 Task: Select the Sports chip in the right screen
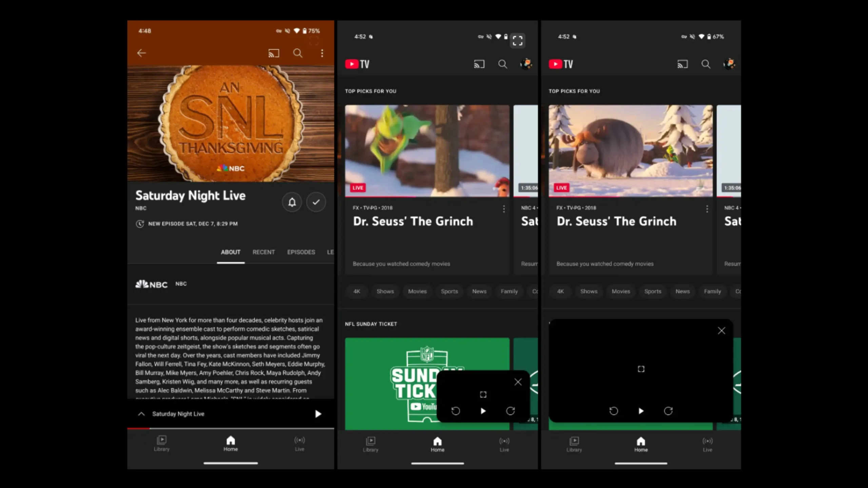(x=653, y=291)
